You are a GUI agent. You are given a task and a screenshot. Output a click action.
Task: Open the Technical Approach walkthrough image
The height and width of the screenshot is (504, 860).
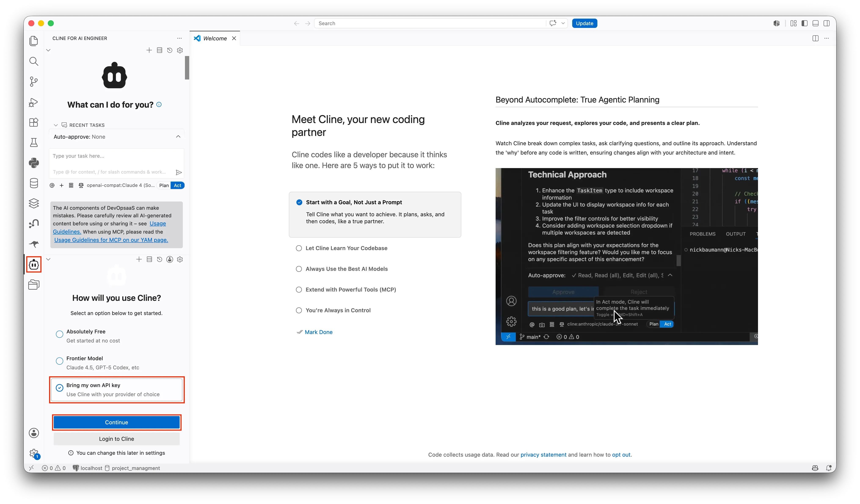click(627, 256)
